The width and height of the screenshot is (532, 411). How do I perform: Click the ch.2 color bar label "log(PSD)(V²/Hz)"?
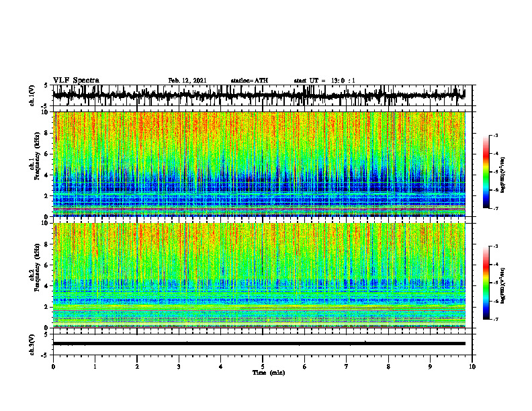(503, 286)
